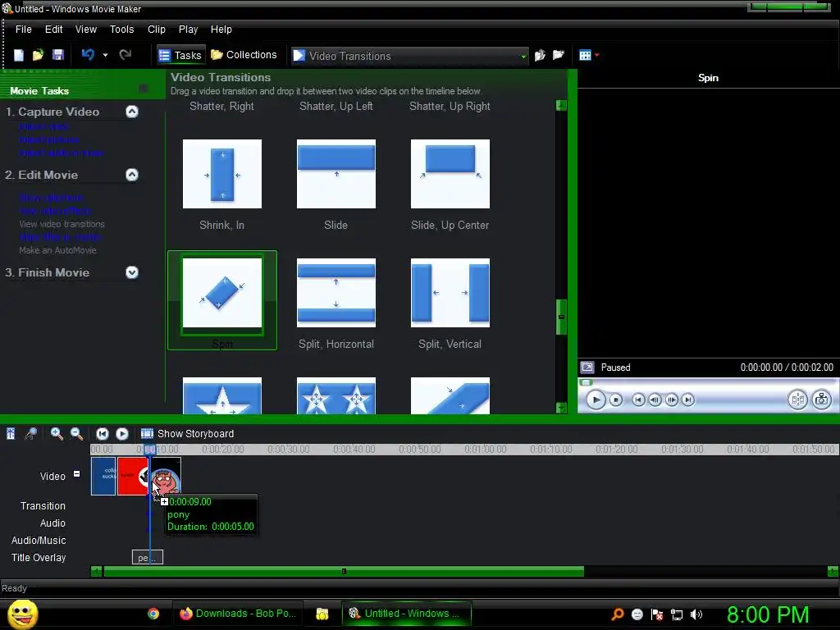The image size is (840, 630).
Task: Click the preview monitor seek bar
Action: (x=708, y=382)
